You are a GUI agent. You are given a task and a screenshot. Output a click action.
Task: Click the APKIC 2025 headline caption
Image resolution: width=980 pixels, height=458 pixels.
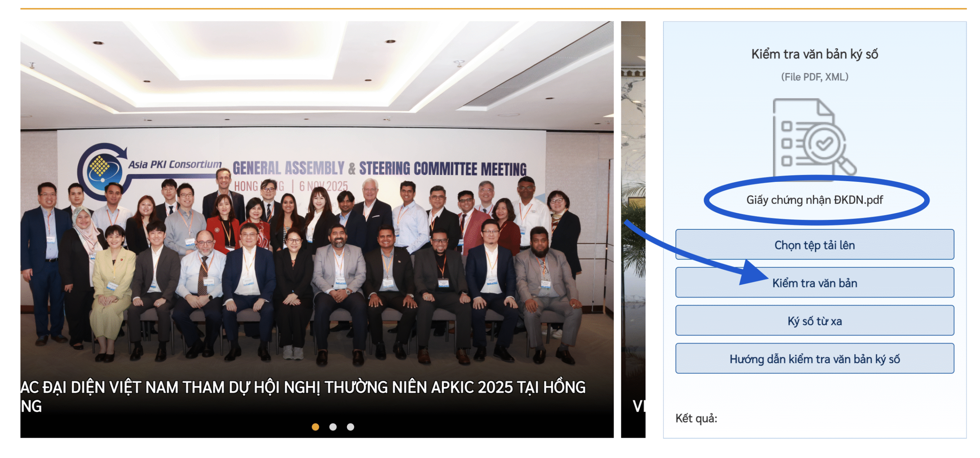(x=303, y=396)
